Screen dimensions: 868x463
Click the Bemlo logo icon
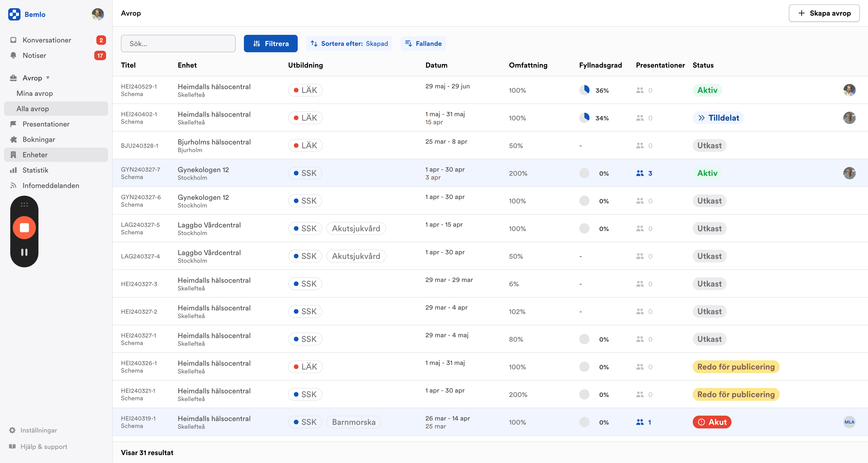click(x=14, y=14)
